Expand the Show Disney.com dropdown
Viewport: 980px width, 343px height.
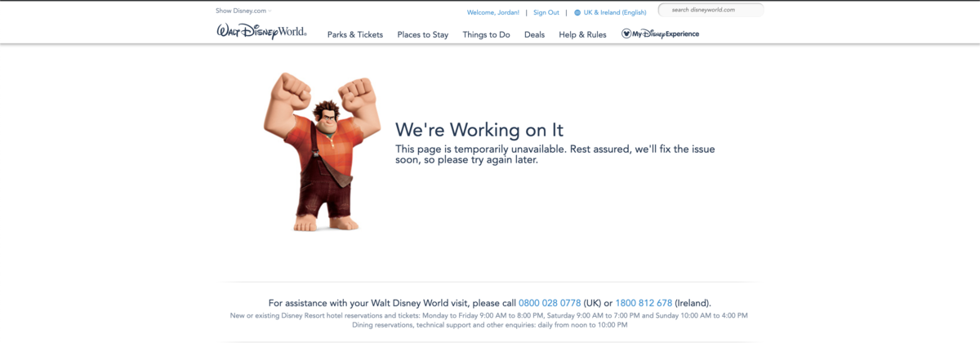click(241, 11)
